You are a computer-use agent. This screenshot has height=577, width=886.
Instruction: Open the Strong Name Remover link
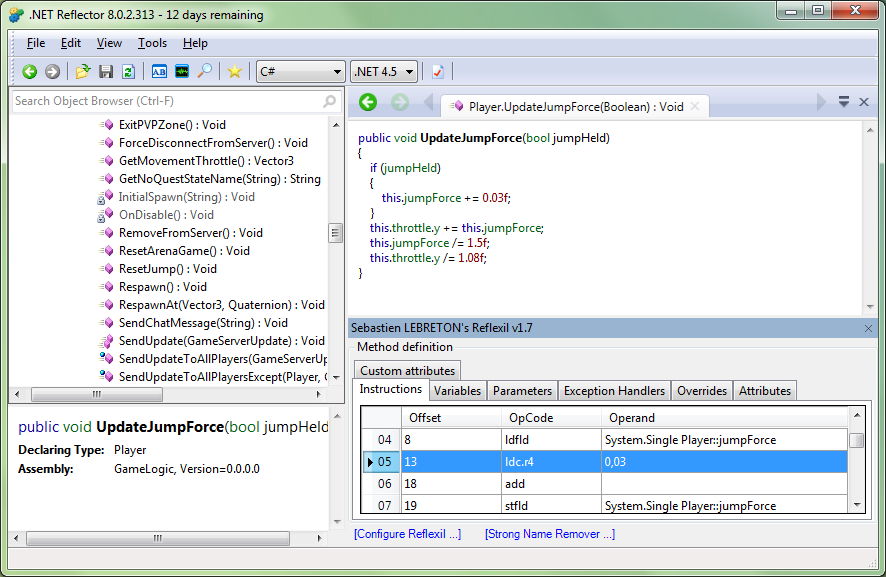550,534
